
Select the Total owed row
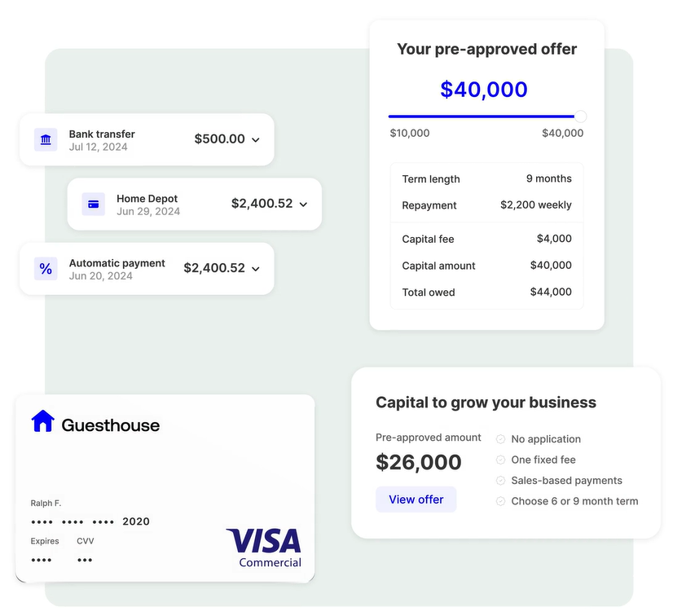[486, 292]
